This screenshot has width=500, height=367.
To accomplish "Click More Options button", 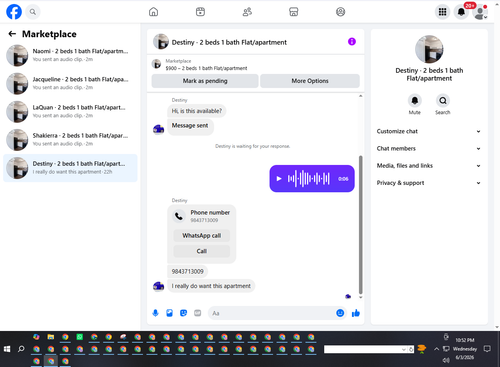I will [310, 81].
